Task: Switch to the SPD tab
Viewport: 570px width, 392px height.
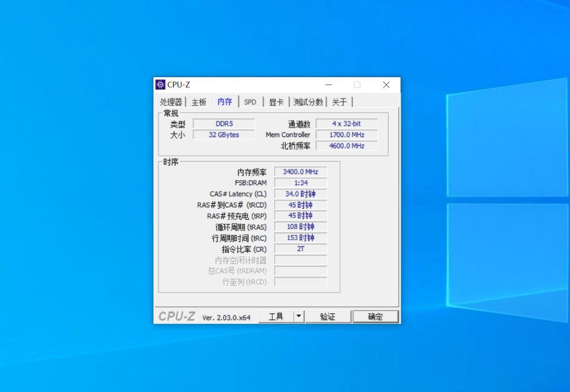Action: tap(250, 101)
